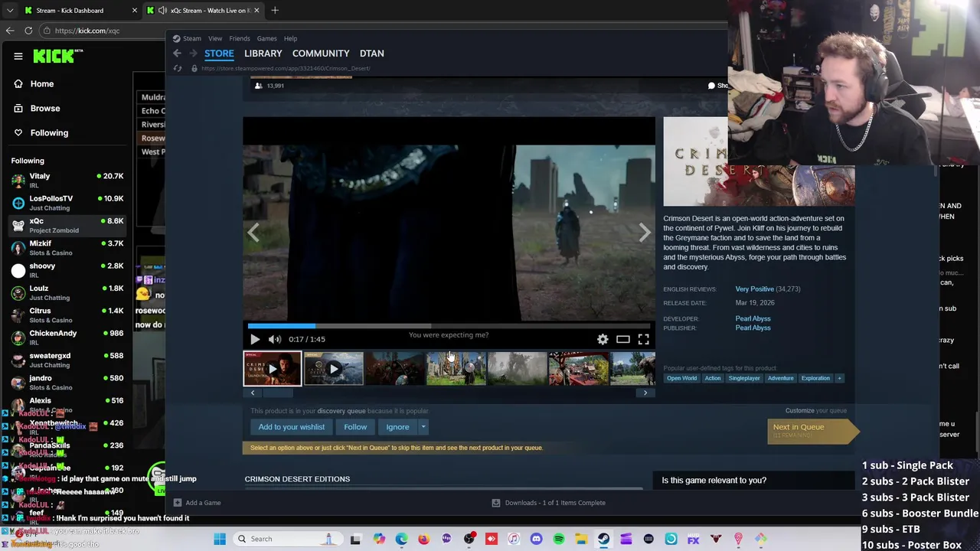
Task: Show next media with right arrow
Action: click(645, 233)
